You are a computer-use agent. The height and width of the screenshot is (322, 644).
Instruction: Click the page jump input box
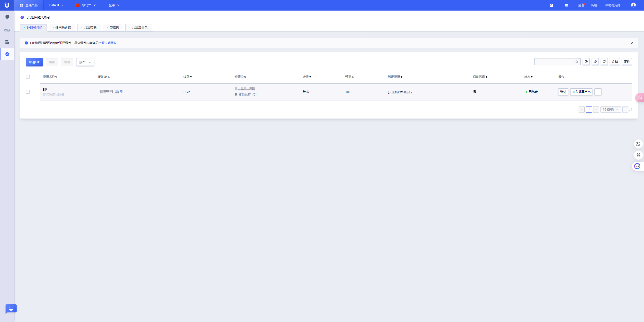coord(625,110)
